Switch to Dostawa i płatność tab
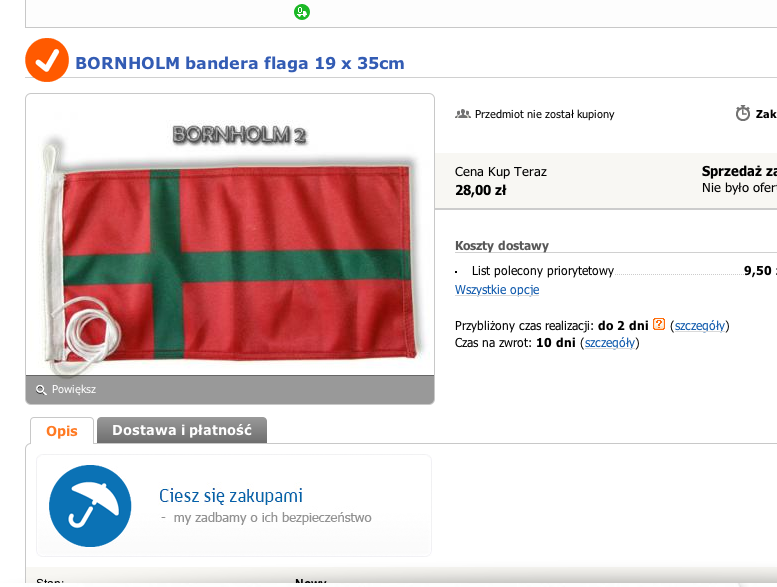 point(182,430)
